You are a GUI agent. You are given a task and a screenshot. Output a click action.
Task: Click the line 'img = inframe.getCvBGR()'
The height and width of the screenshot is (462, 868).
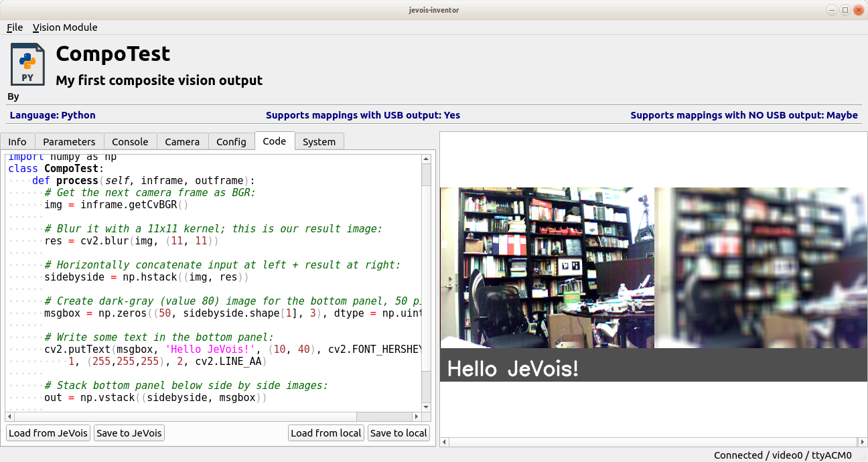[117, 205]
